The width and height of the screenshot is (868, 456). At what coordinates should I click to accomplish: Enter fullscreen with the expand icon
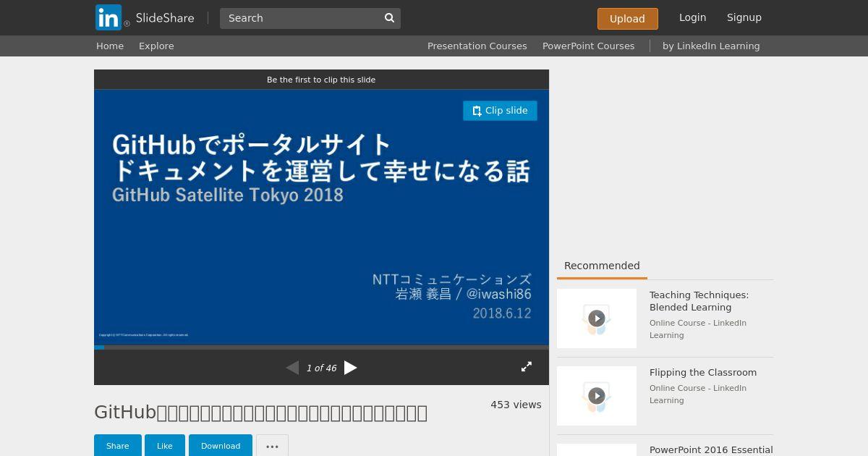[527, 367]
